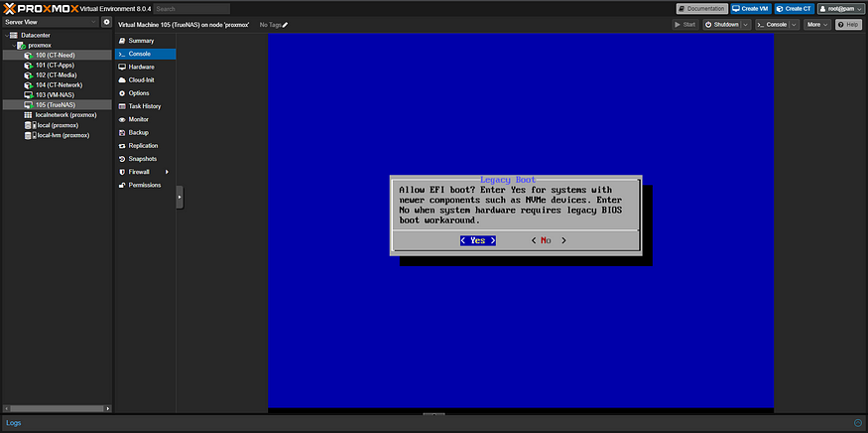Click the Options gear icon
The height and width of the screenshot is (433, 868).
[122, 93]
